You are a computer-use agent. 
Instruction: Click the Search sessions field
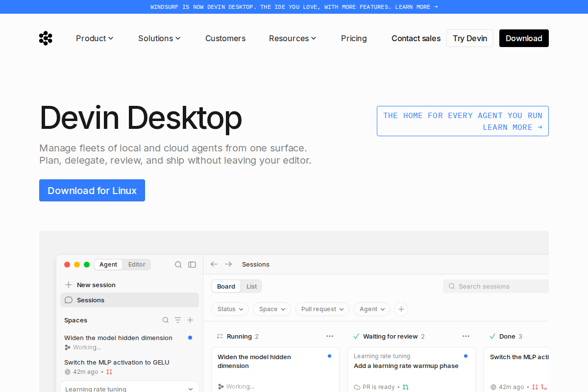click(x=496, y=286)
